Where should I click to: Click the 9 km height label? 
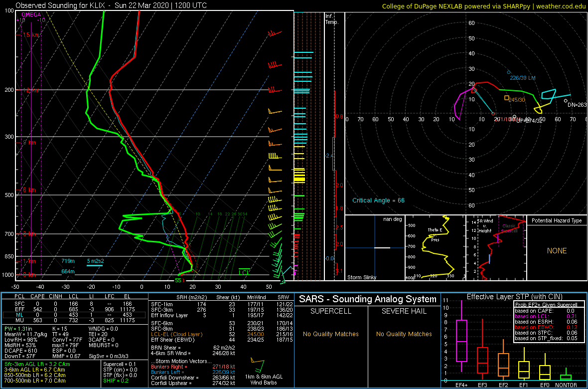(28, 143)
